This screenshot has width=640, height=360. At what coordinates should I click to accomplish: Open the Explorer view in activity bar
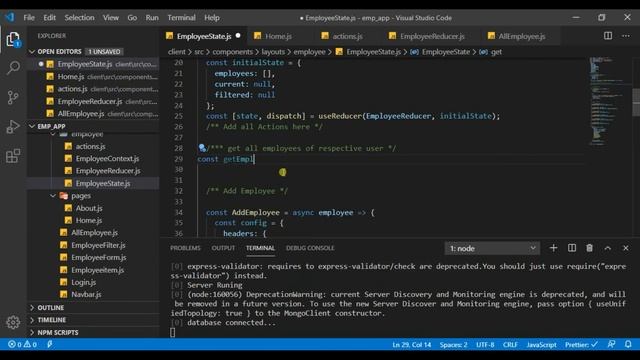tap(13, 40)
